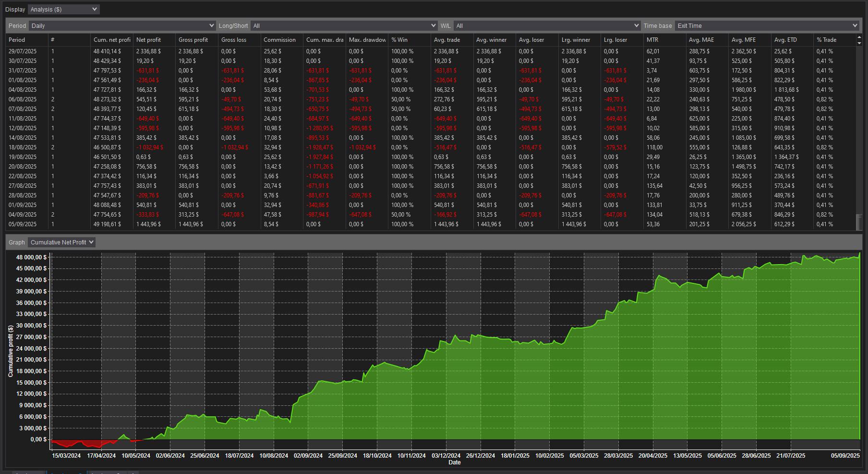Open the Period dropdown set to Daily
This screenshot has height=474, width=868.
(122, 25)
